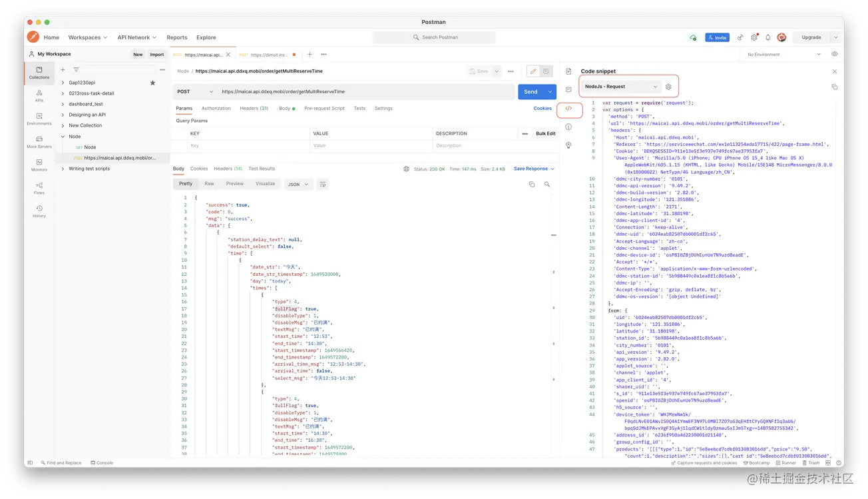
Task: Open the API Network menu
Action: pyautogui.click(x=136, y=38)
